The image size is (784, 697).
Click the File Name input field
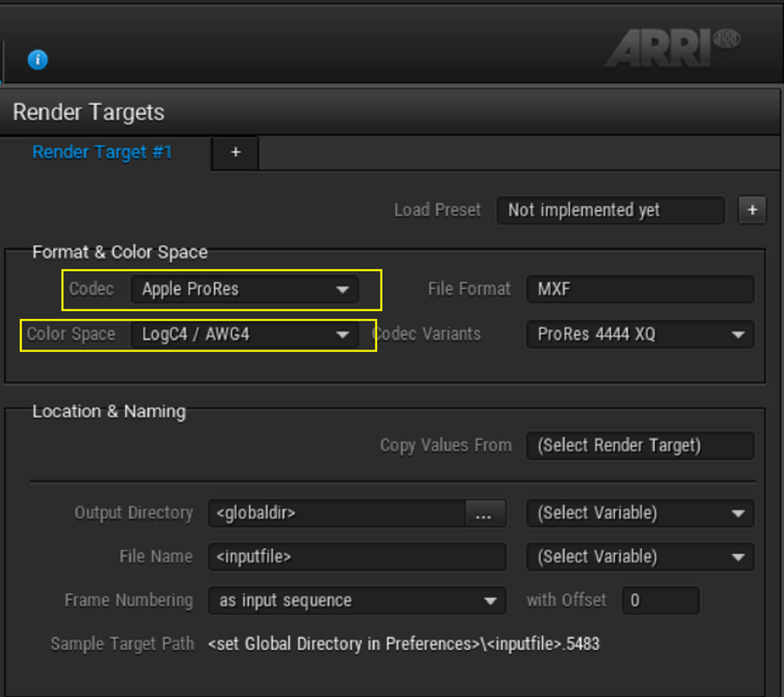pos(357,557)
